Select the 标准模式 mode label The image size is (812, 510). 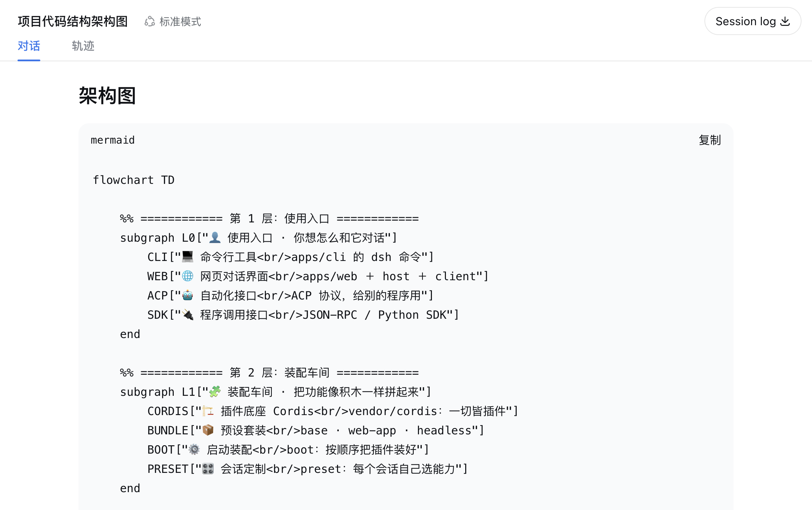[180, 22]
